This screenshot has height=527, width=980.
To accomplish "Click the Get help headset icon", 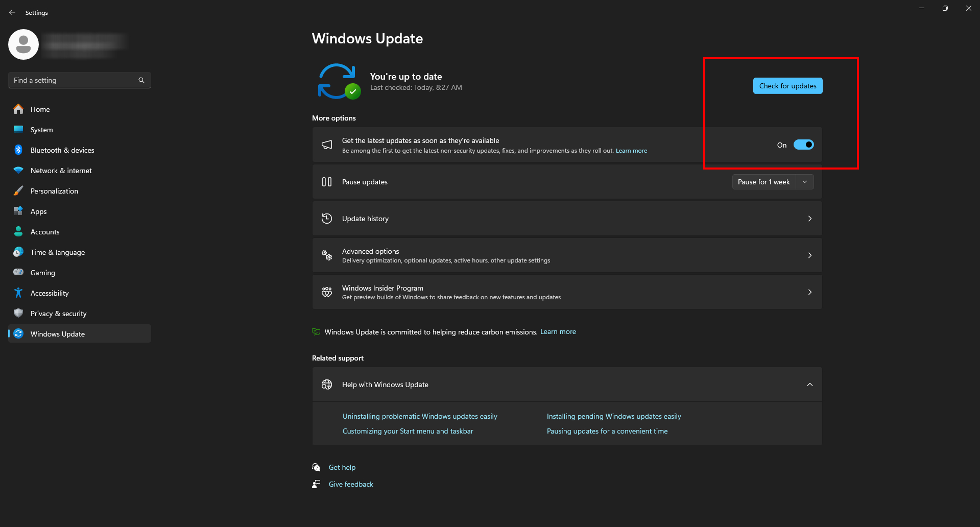I will pos(316,467).
